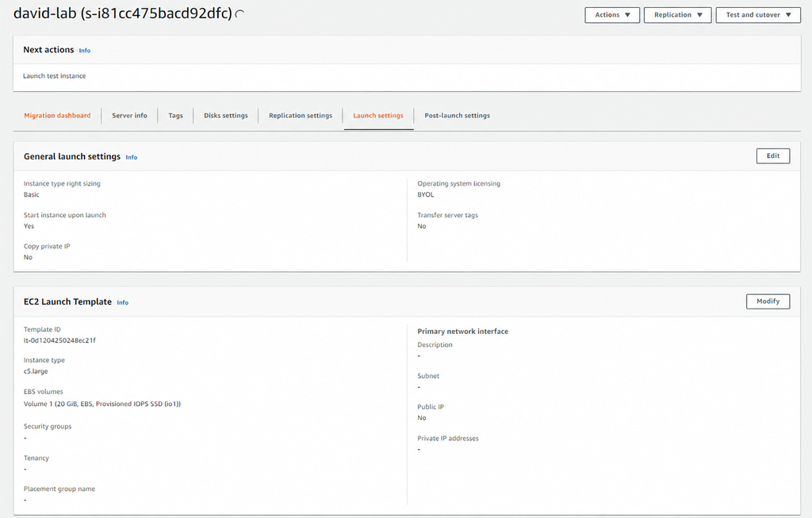Image resolution: width=812 pixels, height=518 pixels.
Task: Open the Test and cutover dropdown
Action: (x=758, y=15)
